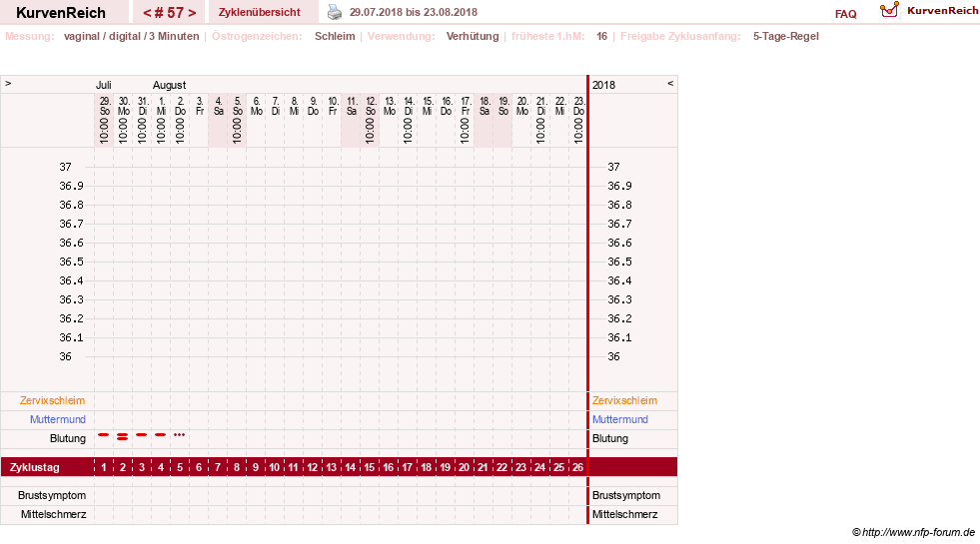Click the Verhütung usage value

473,36
